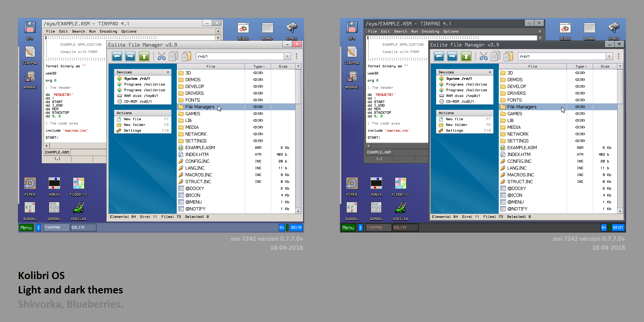Start XONIX game on dark-theme desktop

pyautogui.click(x=376, y=187)
